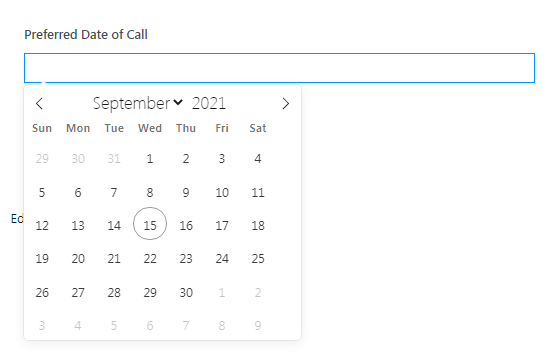The height and width of the screenshot is (361, 551).
Task: Choose greyed-out October 9 in last row
Action: (x=258, y=325)
